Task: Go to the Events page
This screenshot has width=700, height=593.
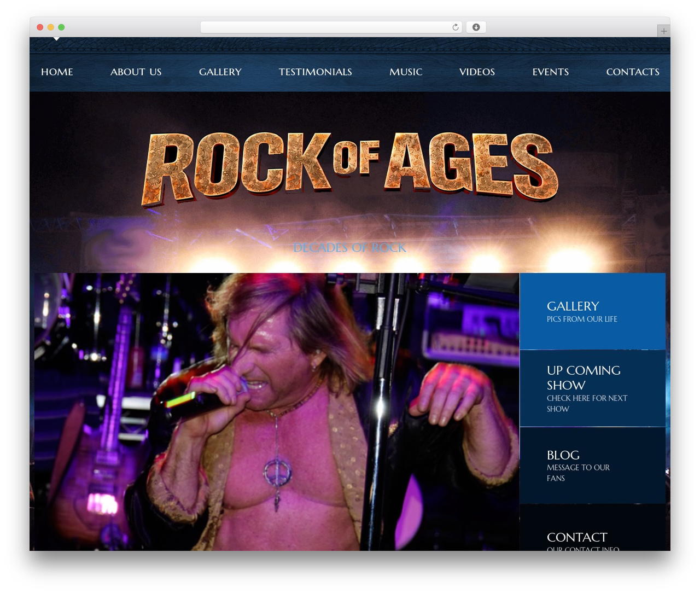Action: pos(550,72)
